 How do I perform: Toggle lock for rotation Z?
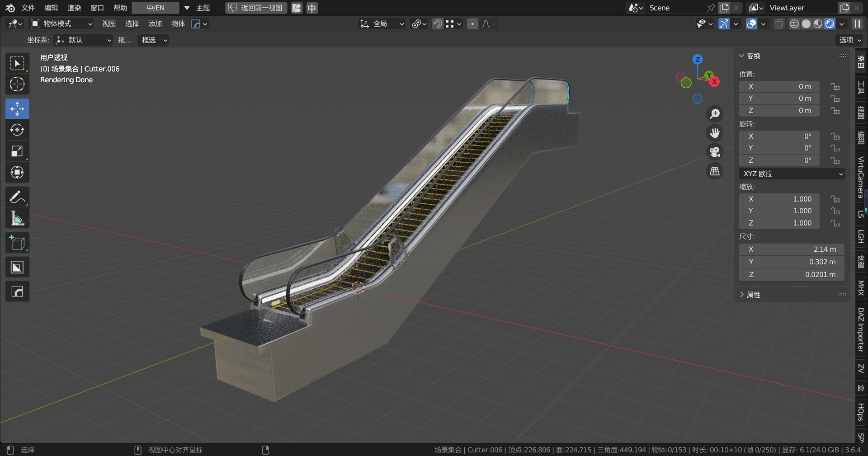pyautogui.click(x=835, y=160)
